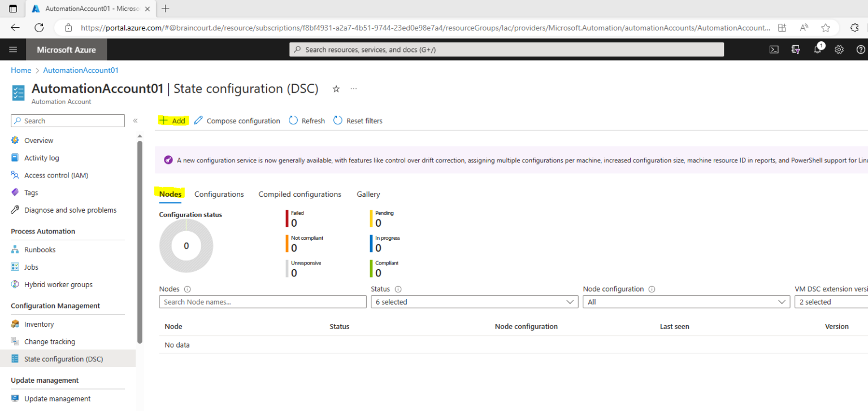Image resolution: width=868 pixels, height=411 pixels.
Task: Open Access control (IAM)
Action: tap(57, 175)
